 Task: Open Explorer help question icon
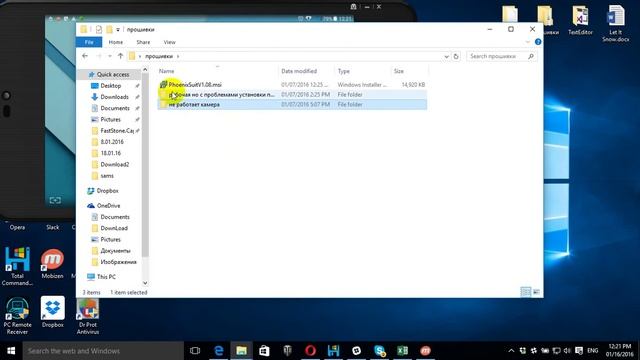pos(538,42)
